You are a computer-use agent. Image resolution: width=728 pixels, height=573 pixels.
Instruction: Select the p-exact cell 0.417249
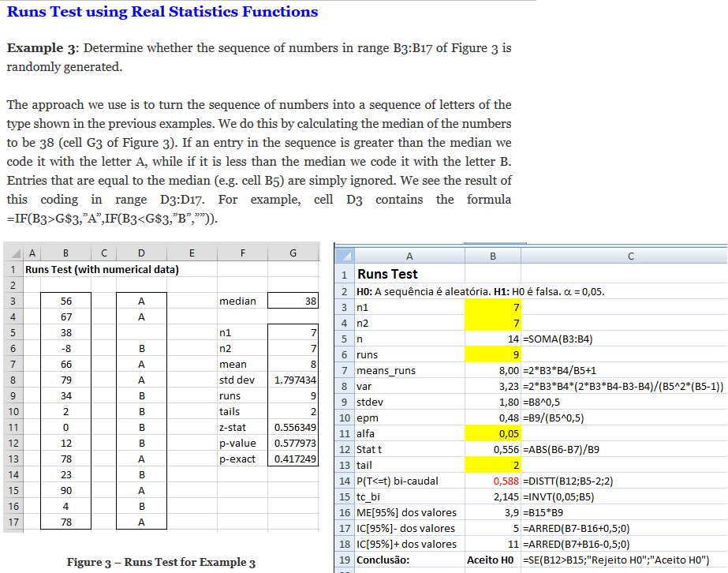[293, 459]
